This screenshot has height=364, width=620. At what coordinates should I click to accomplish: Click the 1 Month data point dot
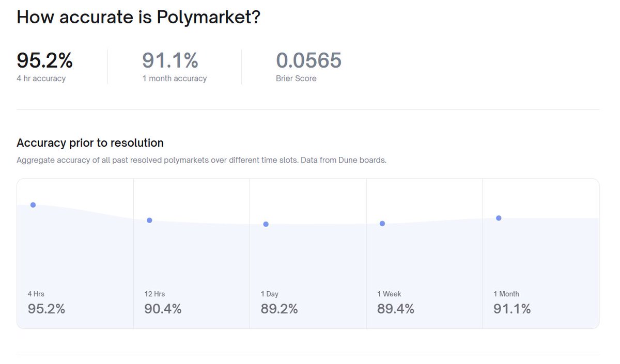[499, 218]
